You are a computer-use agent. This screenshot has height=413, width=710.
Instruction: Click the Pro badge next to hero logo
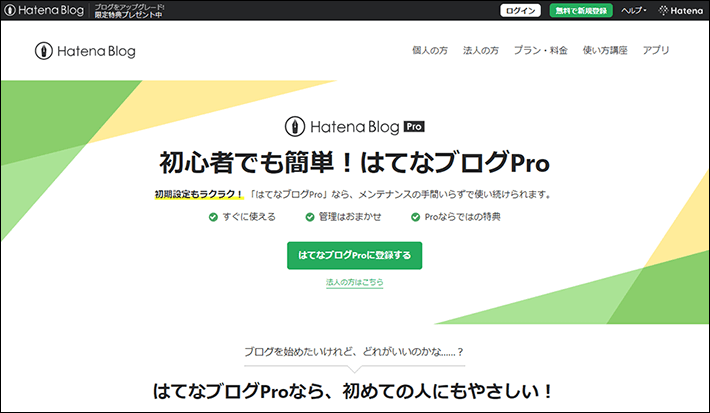pyautogui.click(x=414, y=127)
